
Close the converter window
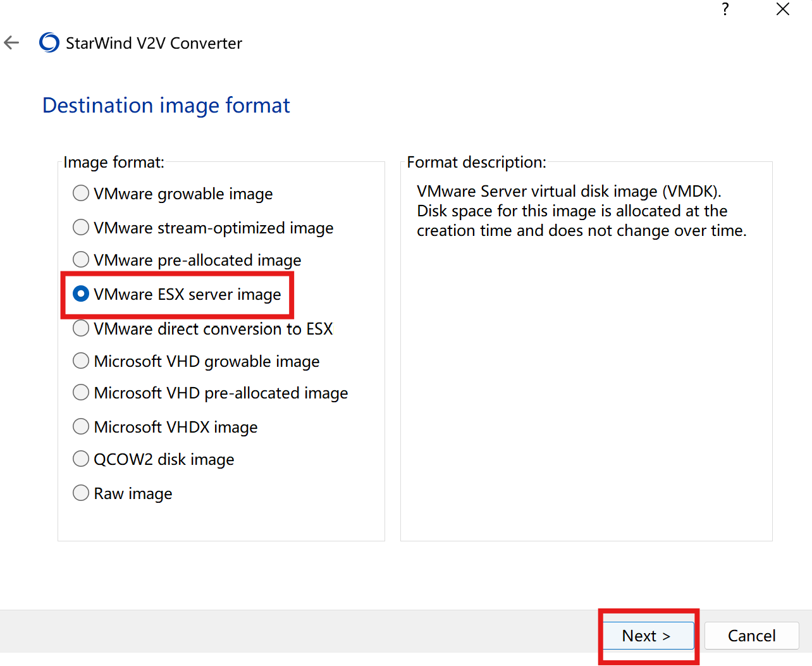point(783,9)
